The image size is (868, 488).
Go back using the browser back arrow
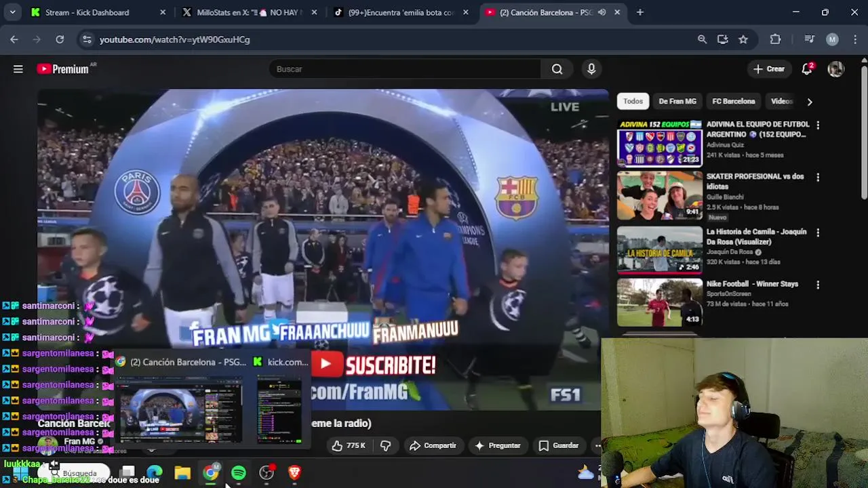14,39
